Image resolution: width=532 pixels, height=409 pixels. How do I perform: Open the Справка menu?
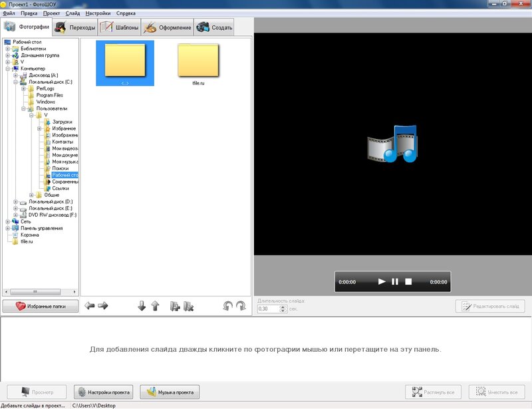[126, 13]
